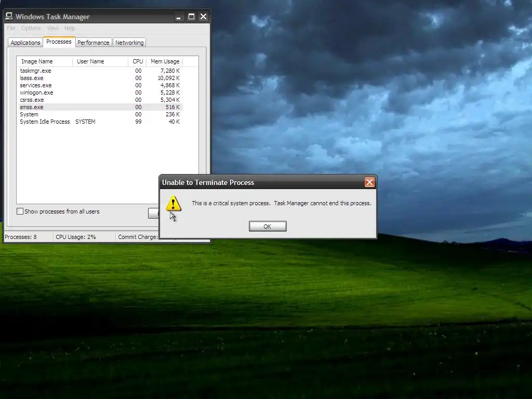Click the partially hidden End Process button

(x=154, y=213)
